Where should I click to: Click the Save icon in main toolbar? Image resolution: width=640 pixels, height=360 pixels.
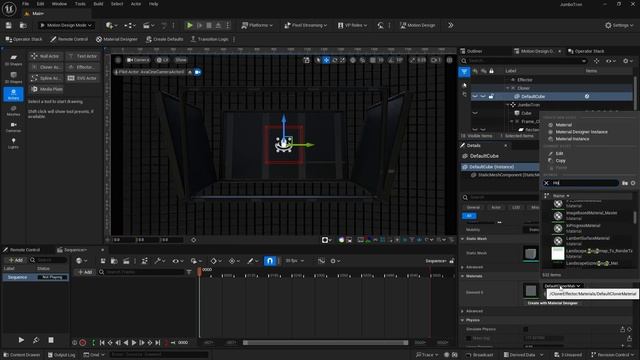9,25
